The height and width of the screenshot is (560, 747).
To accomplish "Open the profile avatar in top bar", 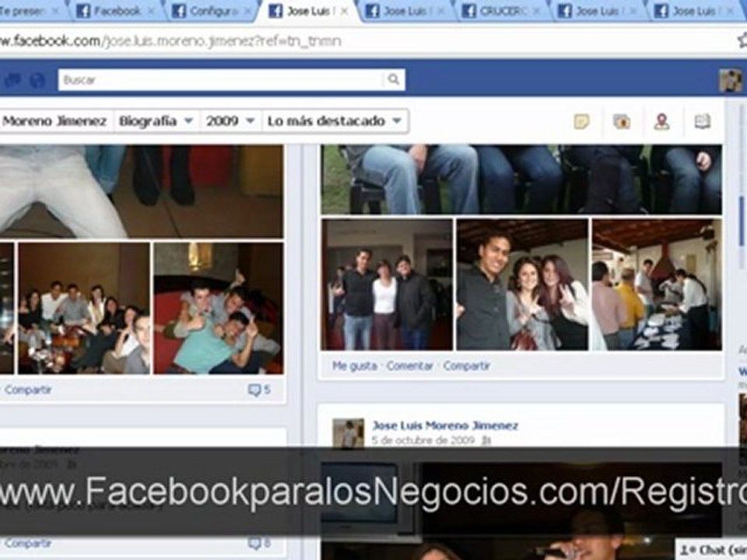I will pos(731,80).
